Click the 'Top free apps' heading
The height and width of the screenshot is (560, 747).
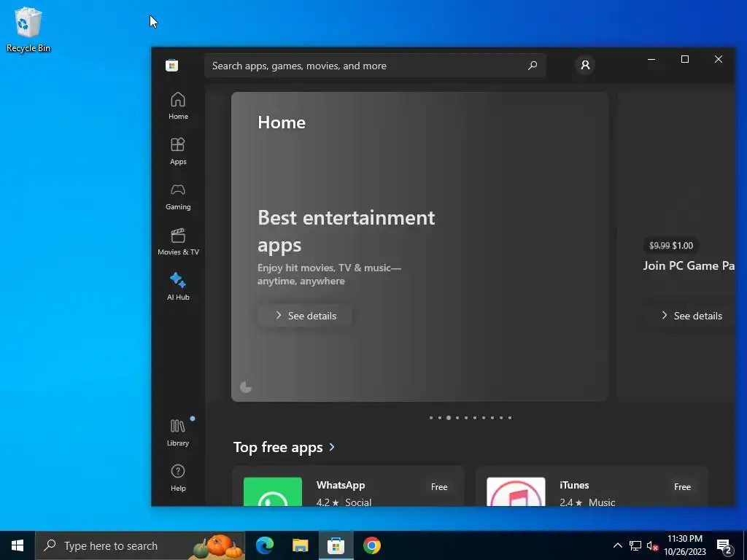tap(278, 447)
